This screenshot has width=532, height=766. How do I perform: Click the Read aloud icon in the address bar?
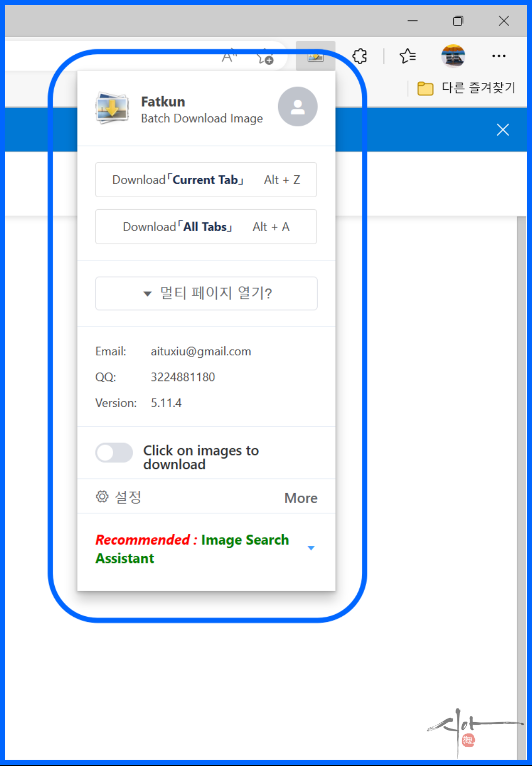point(229,56)
